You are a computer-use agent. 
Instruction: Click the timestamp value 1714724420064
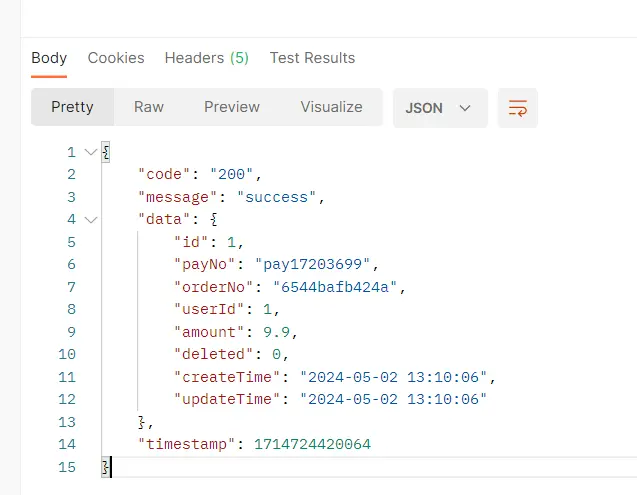tap(313, 444)
